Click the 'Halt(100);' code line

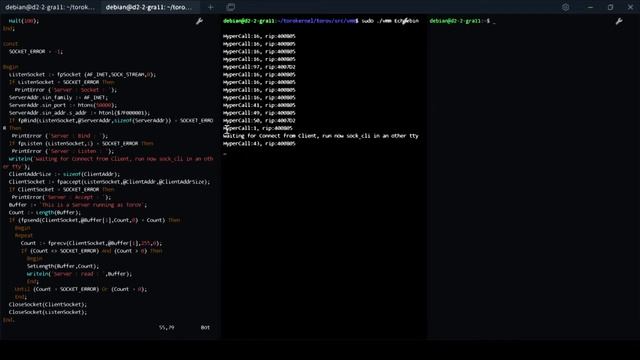pos(24,21)
